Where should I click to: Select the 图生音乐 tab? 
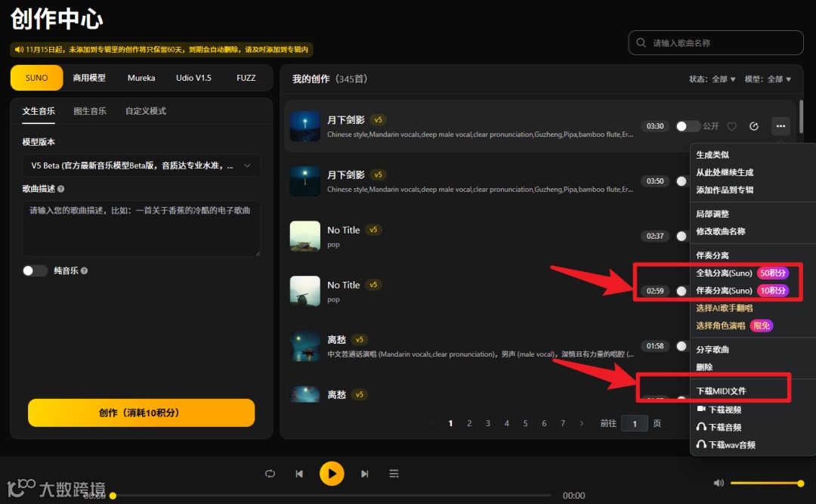(90, 111)
